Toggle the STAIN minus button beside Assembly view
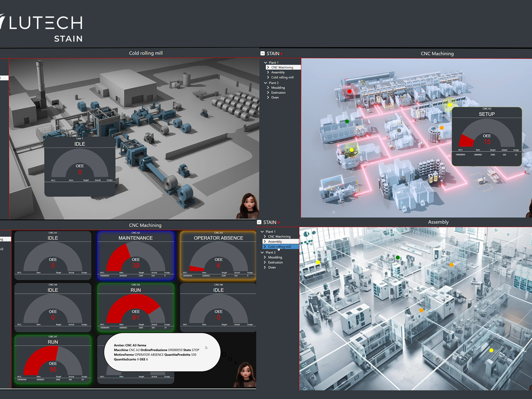The image size is (532, 399). 259,222
